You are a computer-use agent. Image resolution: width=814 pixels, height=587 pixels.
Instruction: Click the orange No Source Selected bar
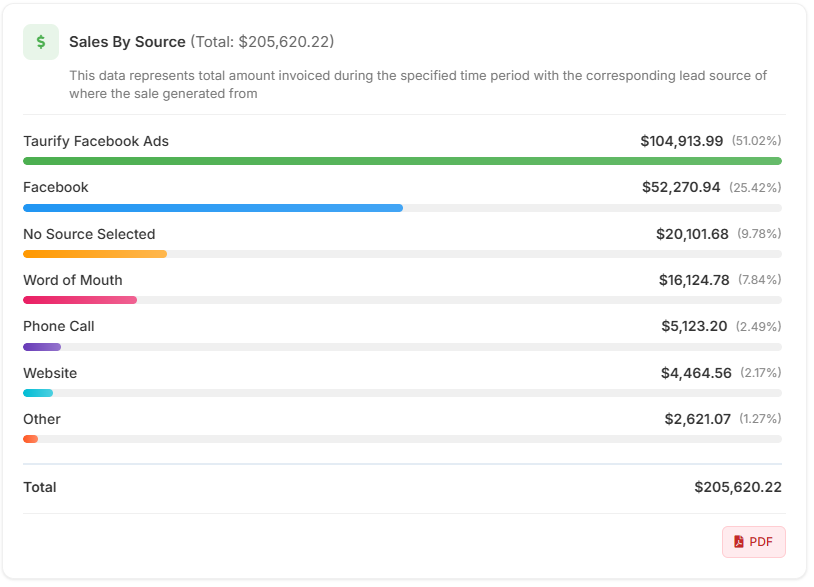tap(95, 254)
